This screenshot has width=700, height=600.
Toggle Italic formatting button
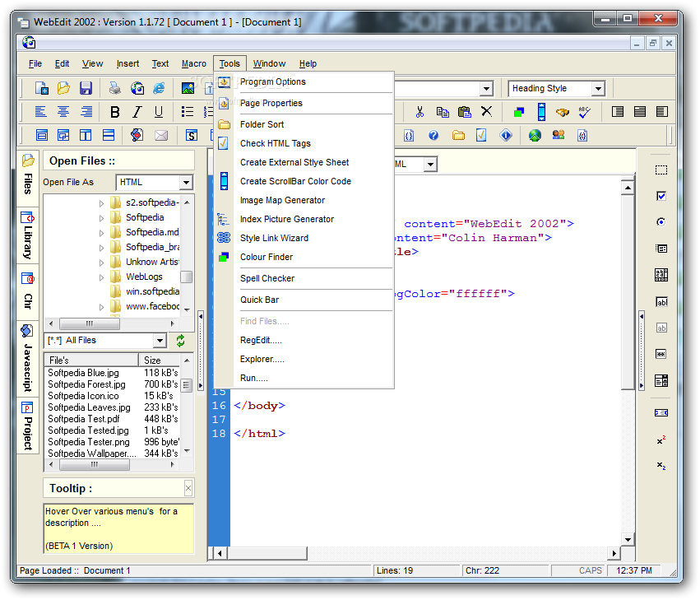point(137,112)
